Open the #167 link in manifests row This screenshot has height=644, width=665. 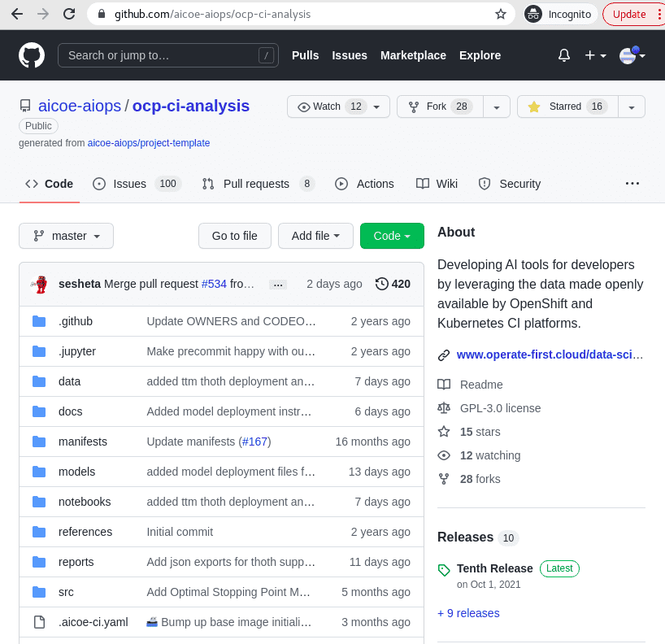pyautogui.click(x=254, y=442)
